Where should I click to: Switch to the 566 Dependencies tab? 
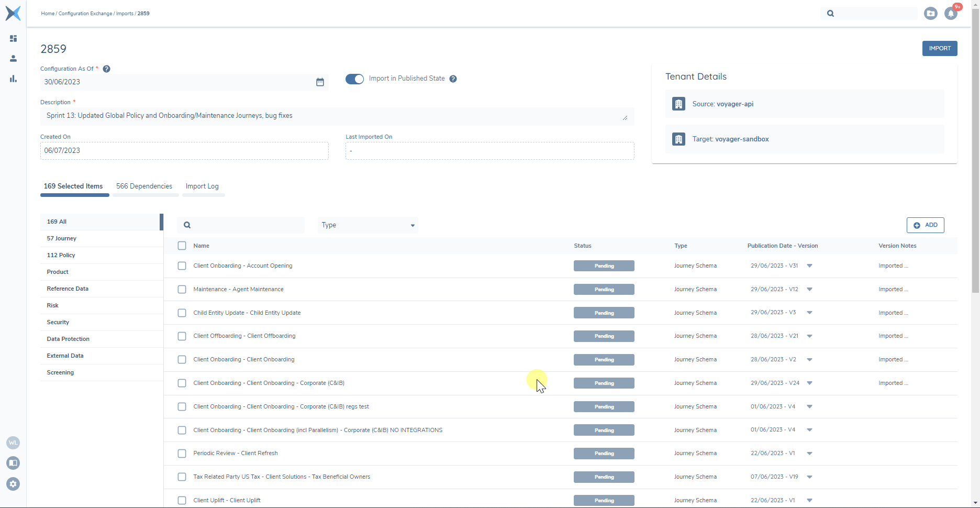(x=144, y=186)
